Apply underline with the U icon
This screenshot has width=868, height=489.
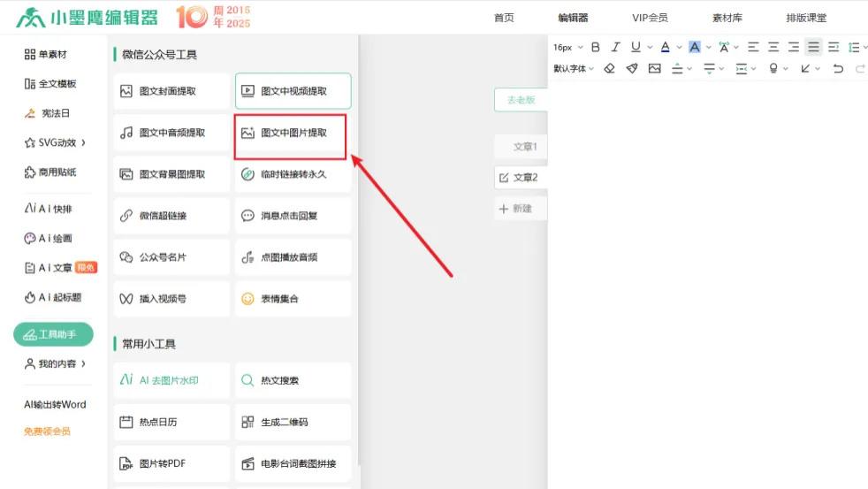pyautogui.click(x=636, y=47)
